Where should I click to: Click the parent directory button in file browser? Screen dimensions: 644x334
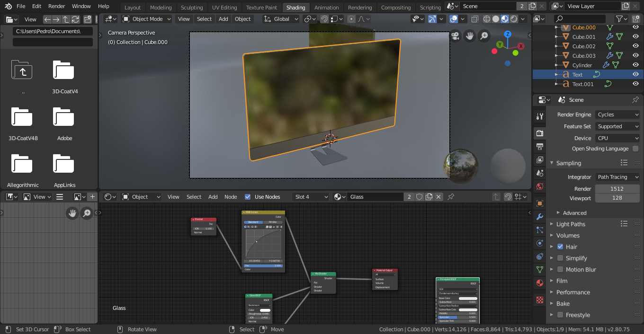pyautogui.click(x=22, y=70)
